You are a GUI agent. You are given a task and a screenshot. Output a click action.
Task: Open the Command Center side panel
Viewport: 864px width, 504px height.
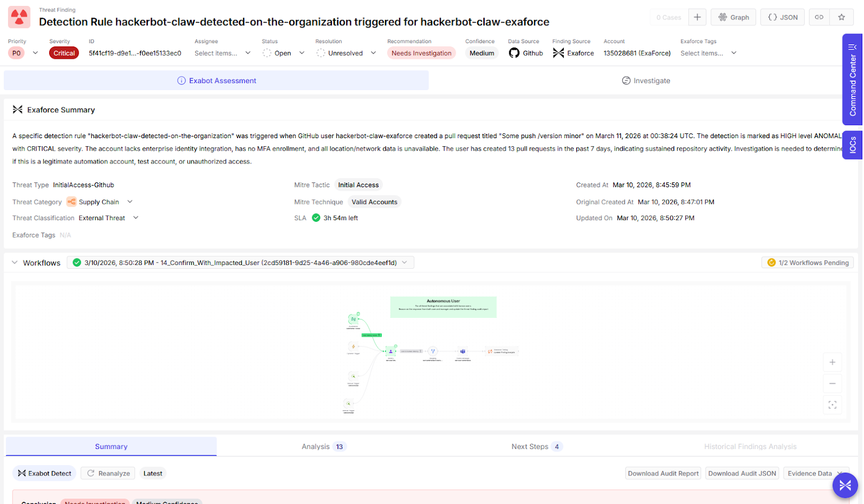[852, 80]
